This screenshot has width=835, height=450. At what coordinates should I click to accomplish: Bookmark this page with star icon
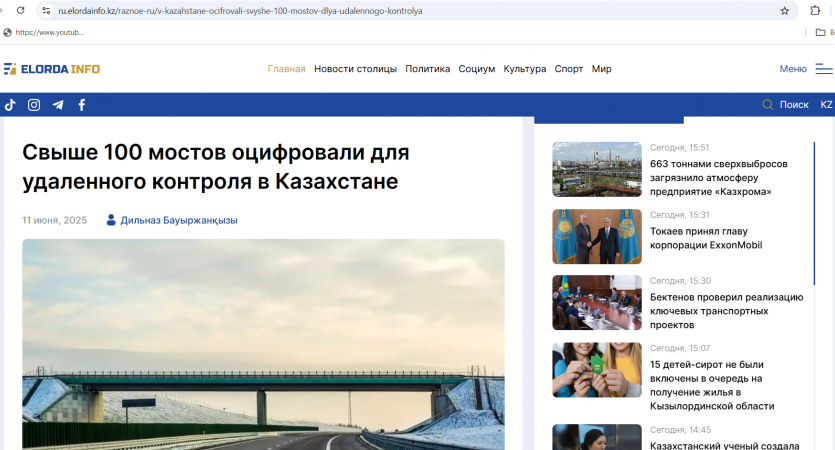[x=784, y=11]
